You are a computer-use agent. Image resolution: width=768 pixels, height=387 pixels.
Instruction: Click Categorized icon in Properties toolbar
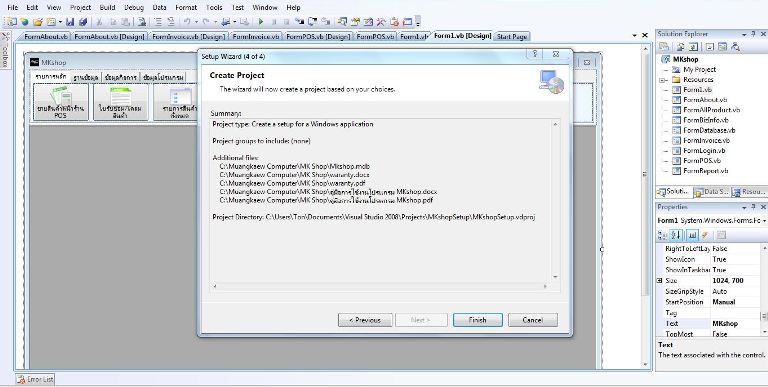[662, 235]
